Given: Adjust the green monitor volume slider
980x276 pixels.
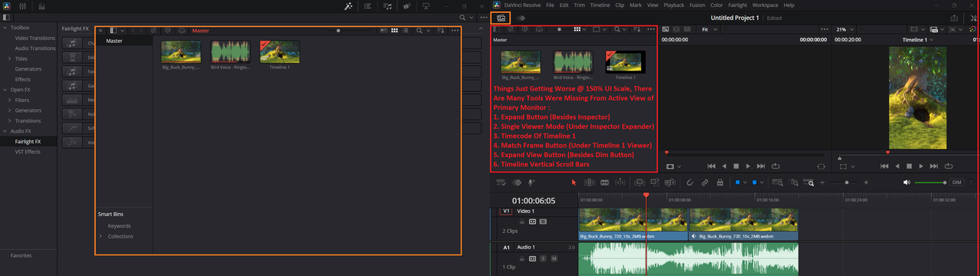Looking at the screenshot, I should (x=930, y=182).
